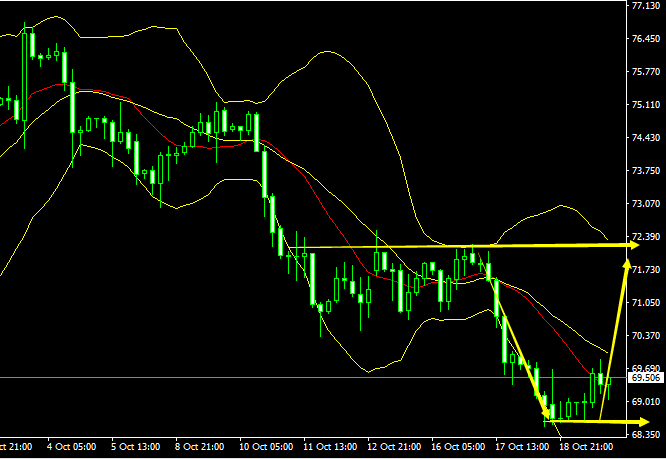Image resolution: width=666 pixels, height=459 pixels.
Task: Click the 17 Oct 13:00 time label
Action: (x=522, y=447)
